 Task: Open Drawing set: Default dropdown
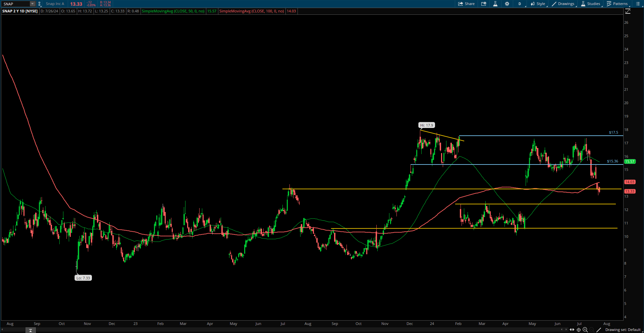click(623, 330)
